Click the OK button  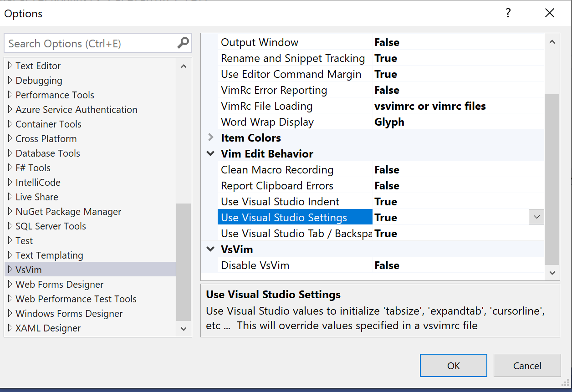point(453,365)
